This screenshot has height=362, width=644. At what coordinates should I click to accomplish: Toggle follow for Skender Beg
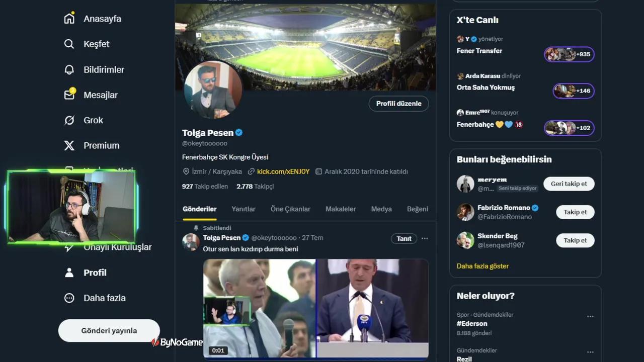(575, 240)
